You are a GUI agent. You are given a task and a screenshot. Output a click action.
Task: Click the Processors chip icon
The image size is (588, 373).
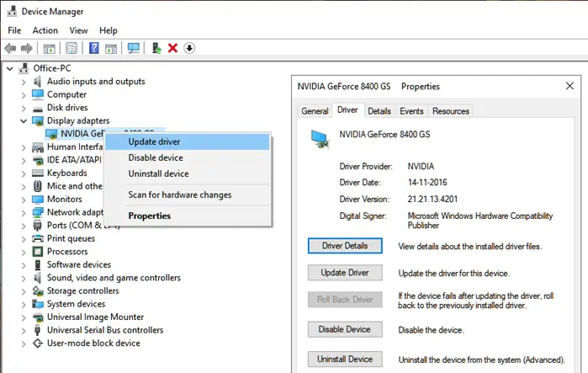tap(38, 252)
